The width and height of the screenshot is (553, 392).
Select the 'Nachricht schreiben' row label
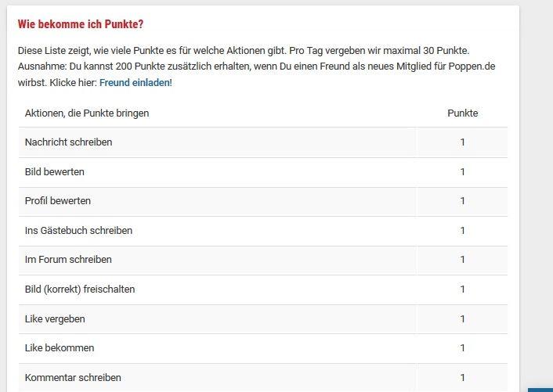(68, 142)
